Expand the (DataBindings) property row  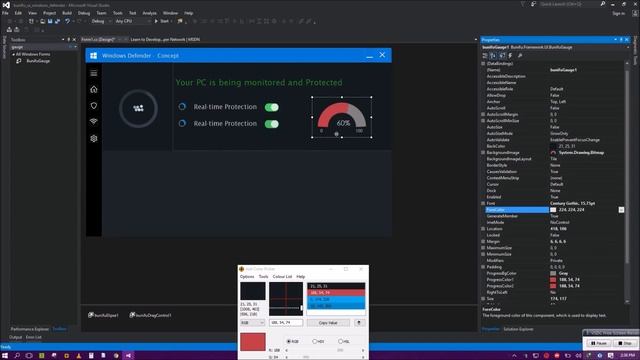(x=483, y=64)
